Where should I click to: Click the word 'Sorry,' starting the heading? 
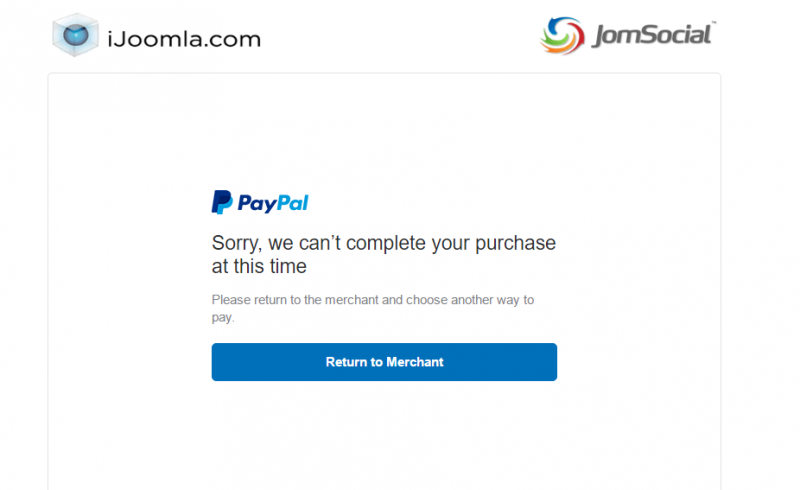[237, 243]
